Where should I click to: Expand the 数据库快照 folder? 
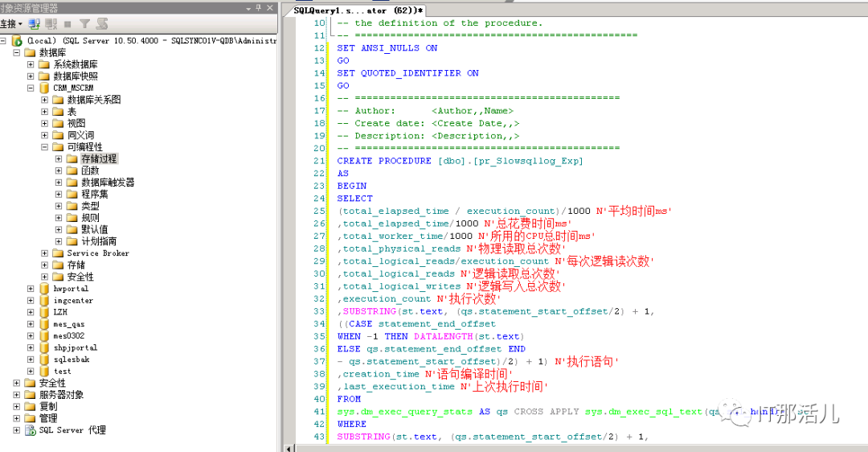pos(31,76)
